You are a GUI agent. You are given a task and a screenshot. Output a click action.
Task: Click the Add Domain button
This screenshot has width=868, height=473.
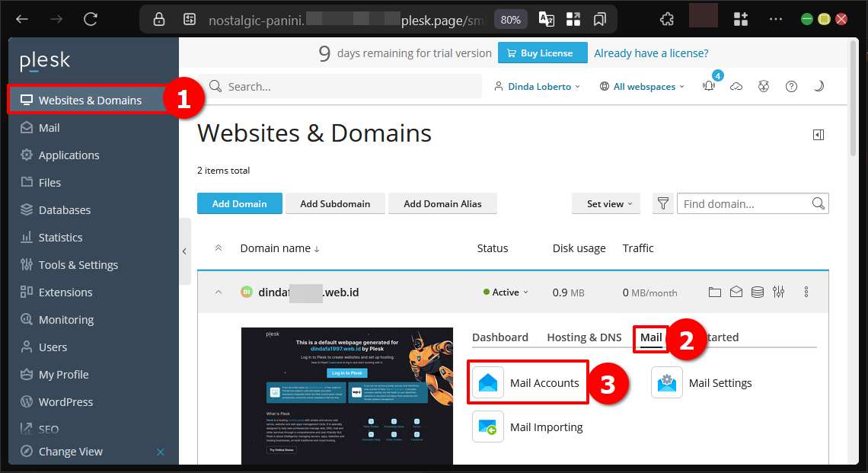click(x=239, y=203)
